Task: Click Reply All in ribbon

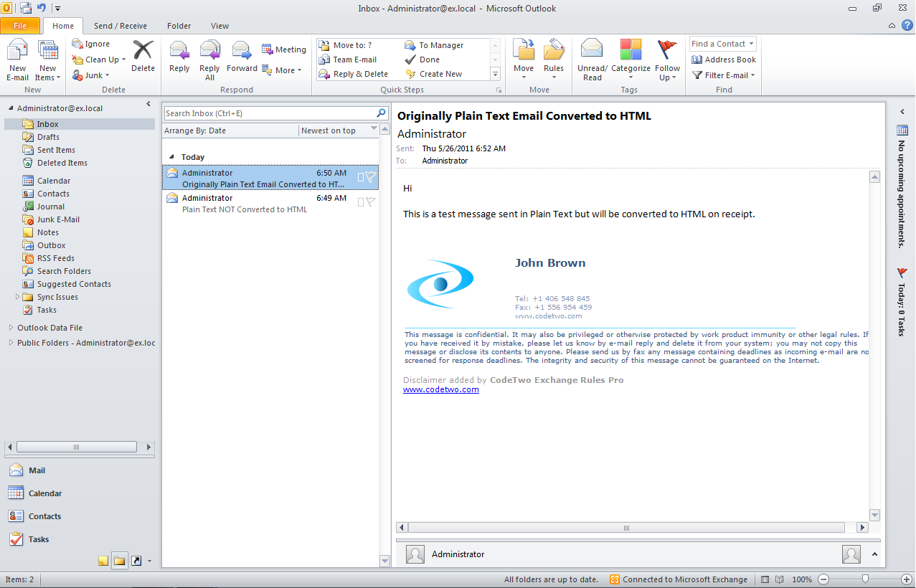Action: coord(209,61)
